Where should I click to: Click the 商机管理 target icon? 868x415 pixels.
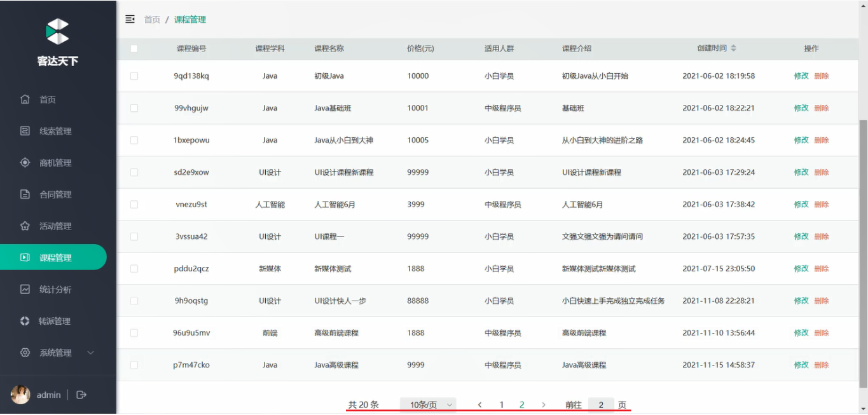pos(25,163)
